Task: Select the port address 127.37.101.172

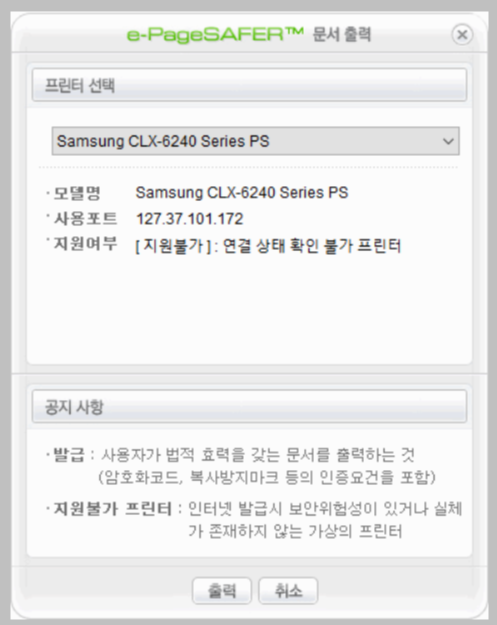Action: [x=190, y=219]
